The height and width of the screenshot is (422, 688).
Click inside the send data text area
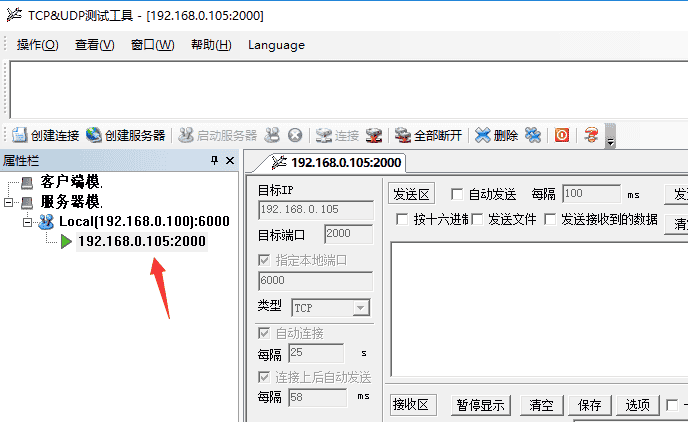[539, 309]
